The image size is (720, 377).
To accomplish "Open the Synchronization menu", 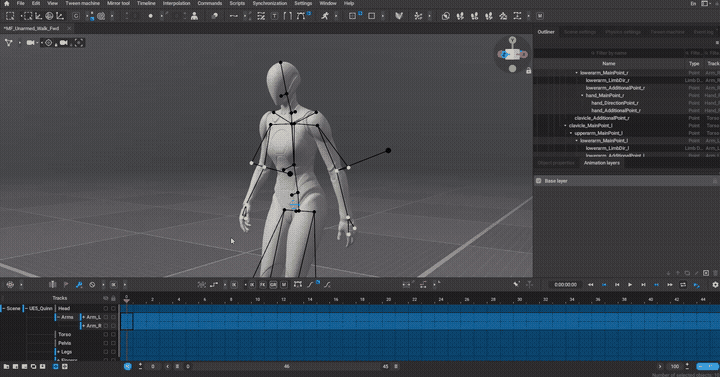I will pyautogui.click(x=270, y=3).
